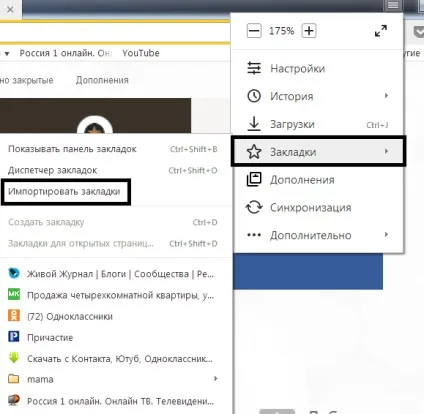This screenshot has height=414, width=424.
Task: Click the Загрузки download arrow icon
Action: point(254,124)
